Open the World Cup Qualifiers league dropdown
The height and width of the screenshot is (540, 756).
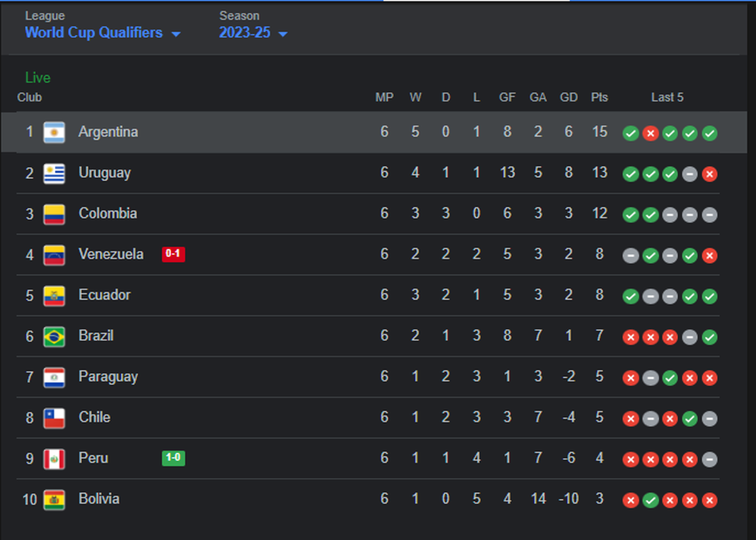102,33
